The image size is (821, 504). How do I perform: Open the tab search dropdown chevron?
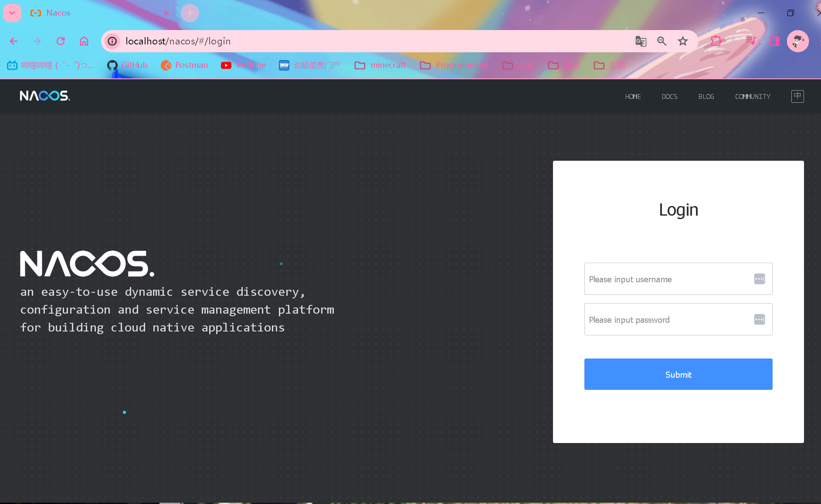(12, 13)
